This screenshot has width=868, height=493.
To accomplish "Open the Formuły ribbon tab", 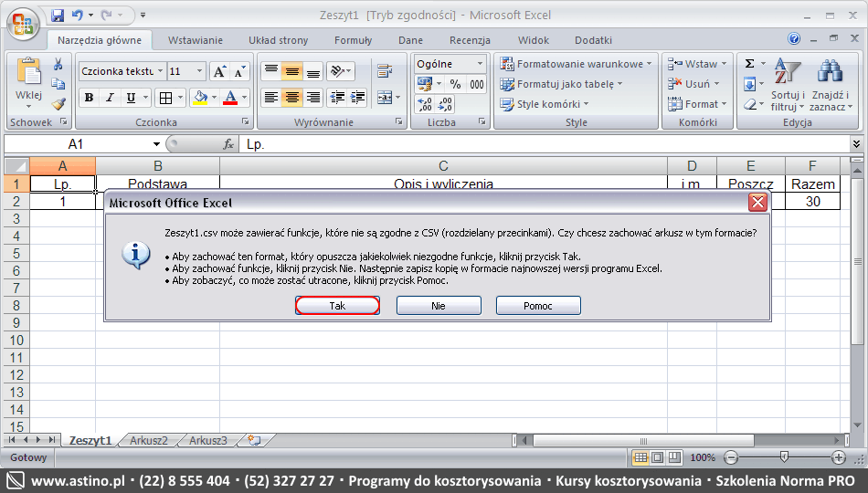I will pos(354,40).
